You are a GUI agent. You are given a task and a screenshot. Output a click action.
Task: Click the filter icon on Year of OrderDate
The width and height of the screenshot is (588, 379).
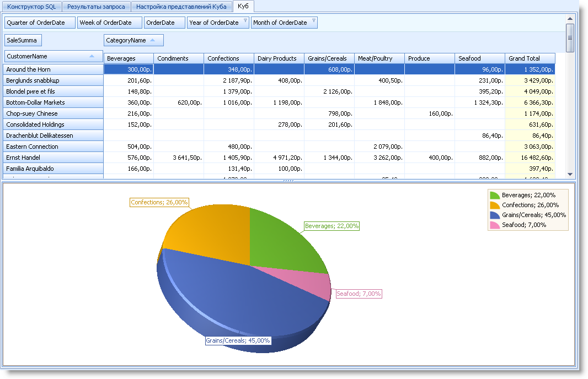click(245, 20)
